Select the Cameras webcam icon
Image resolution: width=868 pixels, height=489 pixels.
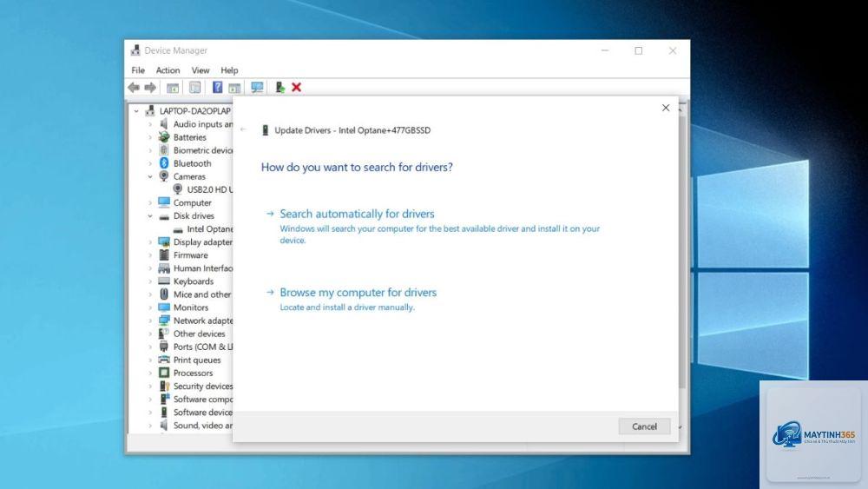tap(164, 176)
